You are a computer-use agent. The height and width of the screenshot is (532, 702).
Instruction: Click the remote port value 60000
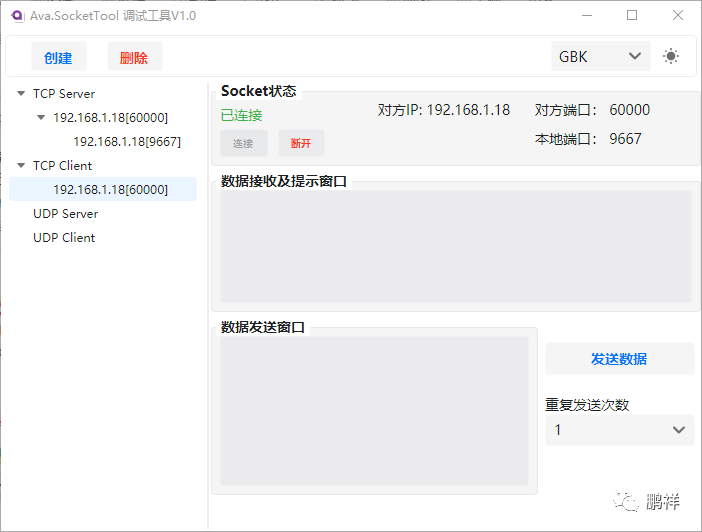point(629,110)
